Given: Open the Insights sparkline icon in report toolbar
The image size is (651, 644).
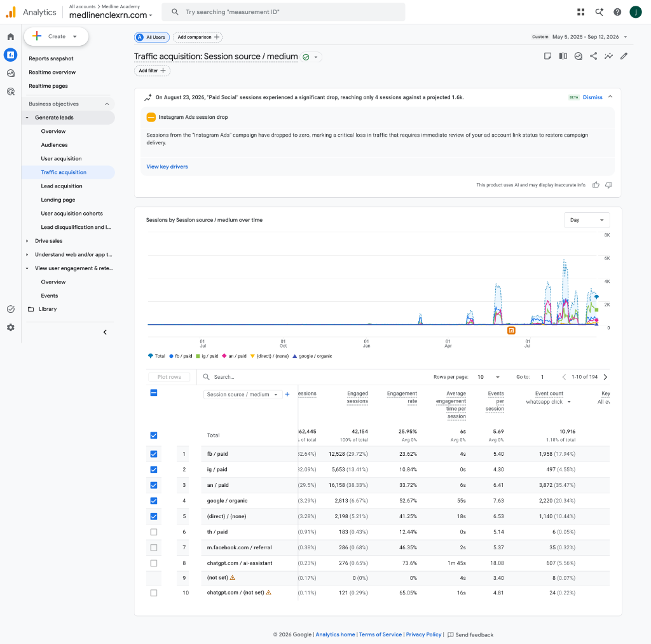Looking at the screenshot, I should click(x=608, y=56).
